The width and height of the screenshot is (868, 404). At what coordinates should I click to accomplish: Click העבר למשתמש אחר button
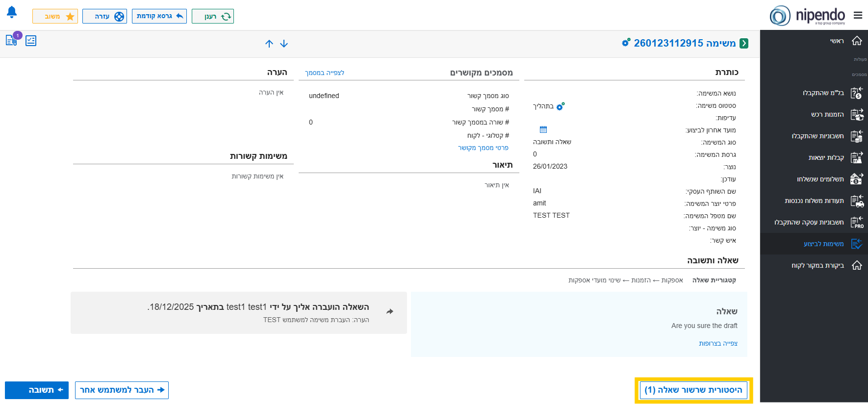pyautogui.click(x=122, y=390)
